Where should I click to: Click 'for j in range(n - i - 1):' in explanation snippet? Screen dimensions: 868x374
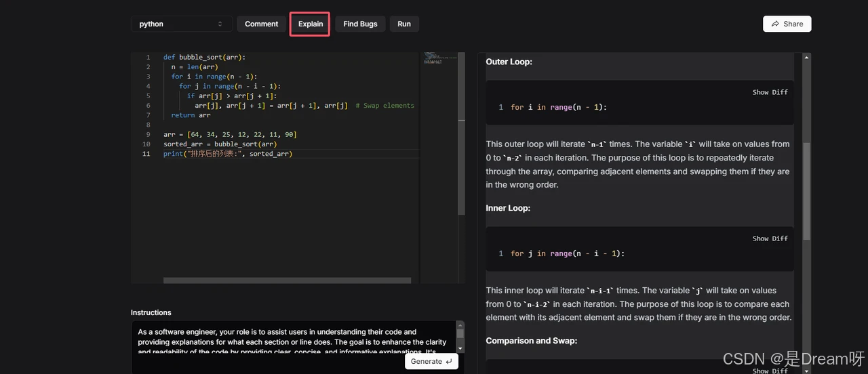pos(568,253)
